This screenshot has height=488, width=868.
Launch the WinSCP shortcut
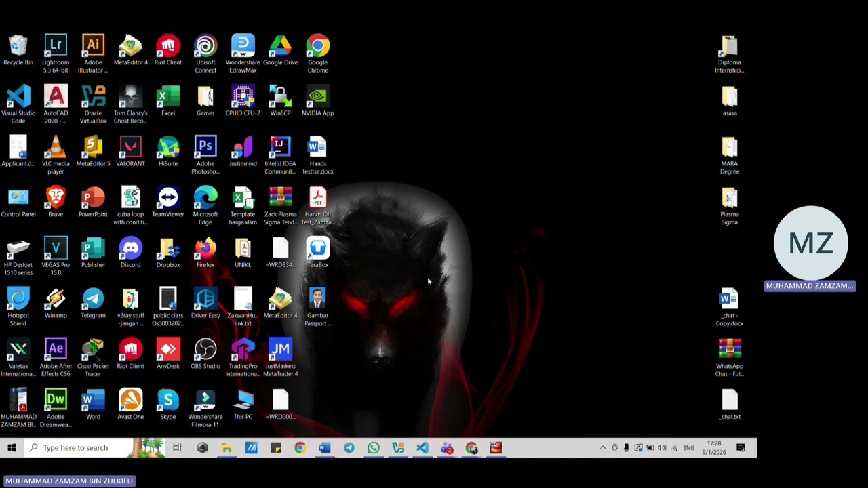pyautogui.click(x=280, y=102)
